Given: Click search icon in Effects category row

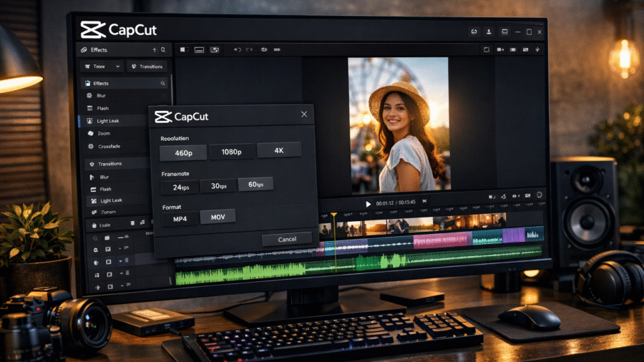Looking at the screenshot, I should coord(162,83).
